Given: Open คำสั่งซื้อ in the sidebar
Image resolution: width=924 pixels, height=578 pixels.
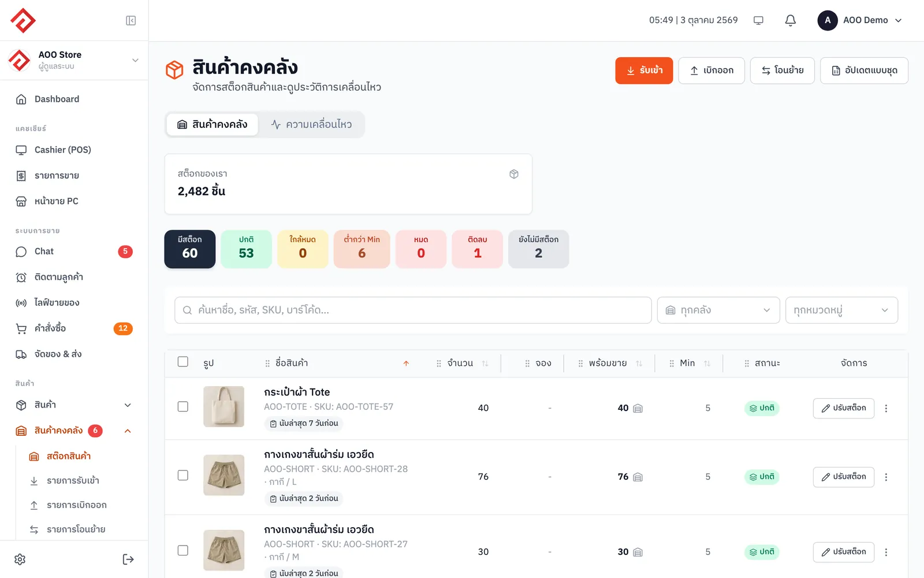Looking at the screenshot, I should click(x=74, y=328).
